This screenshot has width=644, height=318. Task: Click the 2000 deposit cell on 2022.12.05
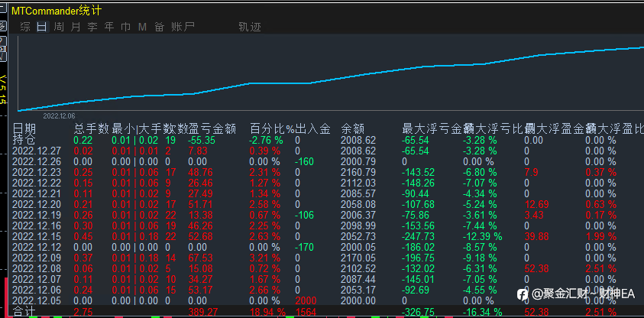click(305, 300)
